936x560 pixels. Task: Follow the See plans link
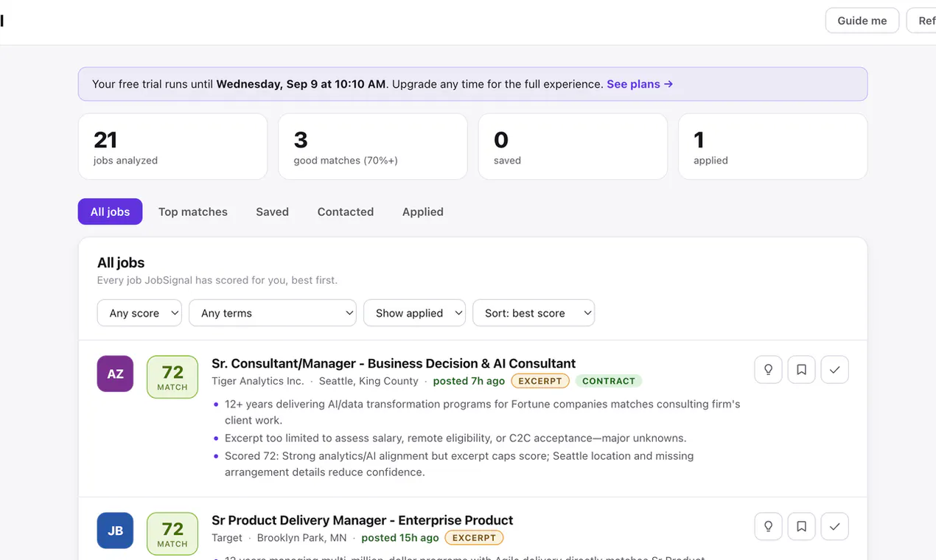click(640, 84)
